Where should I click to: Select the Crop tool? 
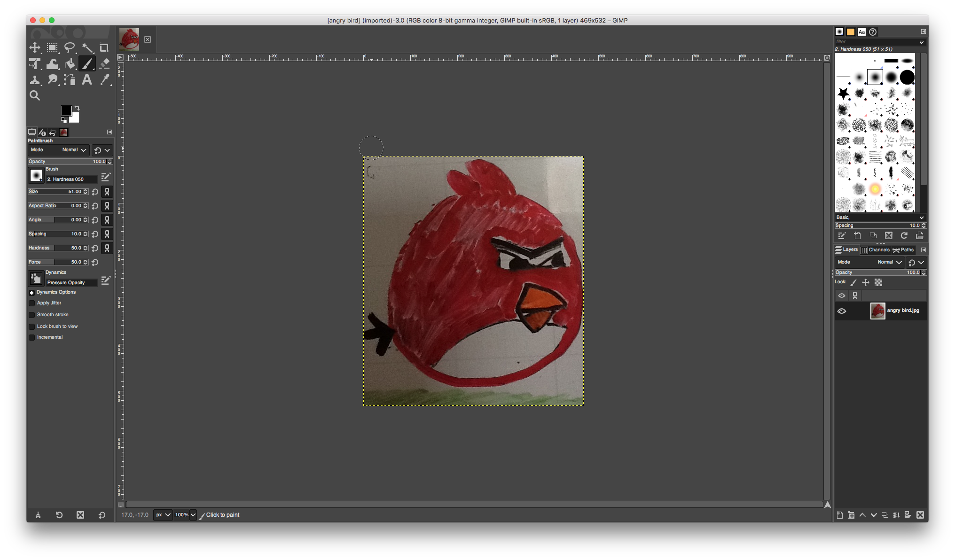[104, 47]
